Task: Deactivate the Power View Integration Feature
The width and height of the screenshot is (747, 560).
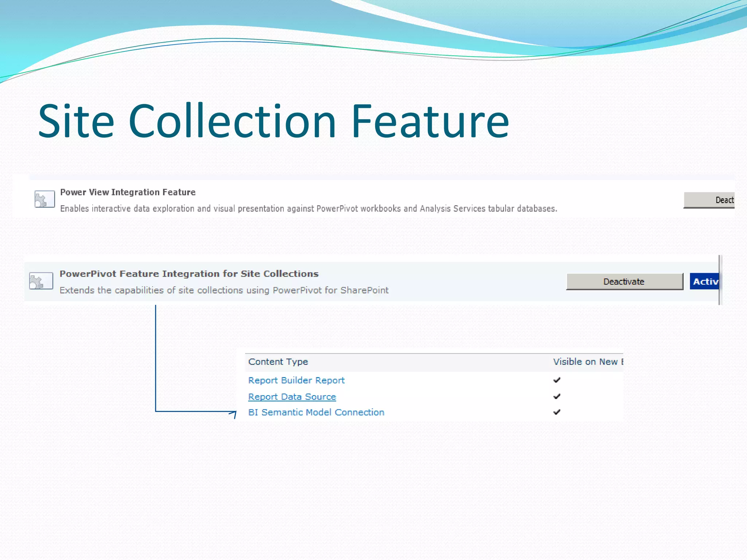Action: pyautogui.click(x=709, y=200)
